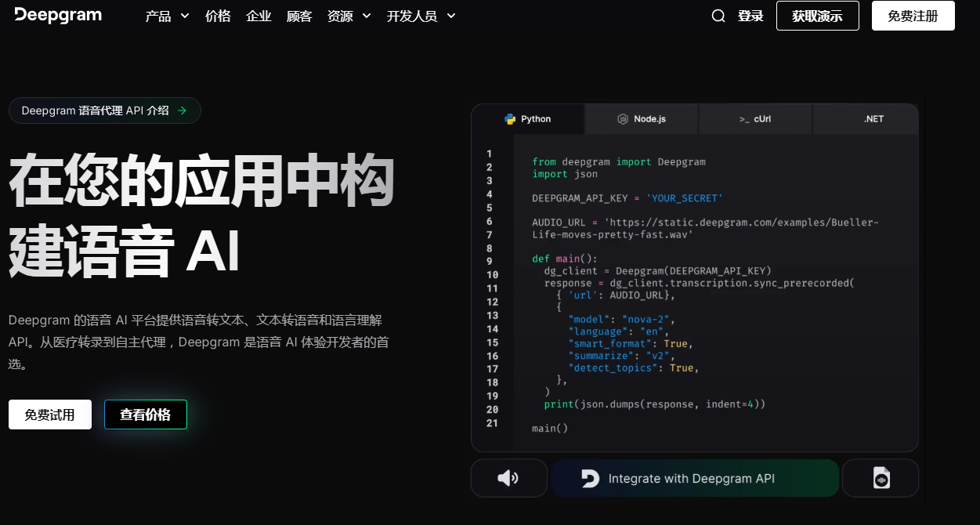The width and height of the screenshot is (980, 525).
Task: Open the 价格 navigation item
Action: tap(218, 16)
